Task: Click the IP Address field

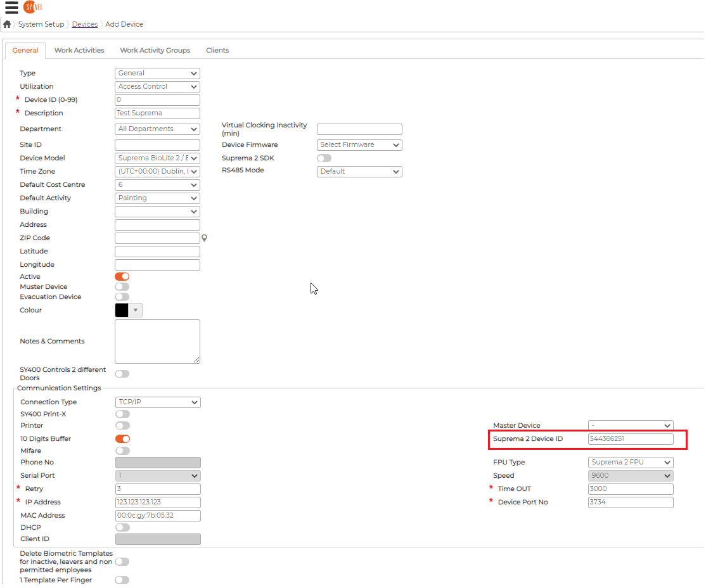Action: pyautogui.click(x=158, y=502)
